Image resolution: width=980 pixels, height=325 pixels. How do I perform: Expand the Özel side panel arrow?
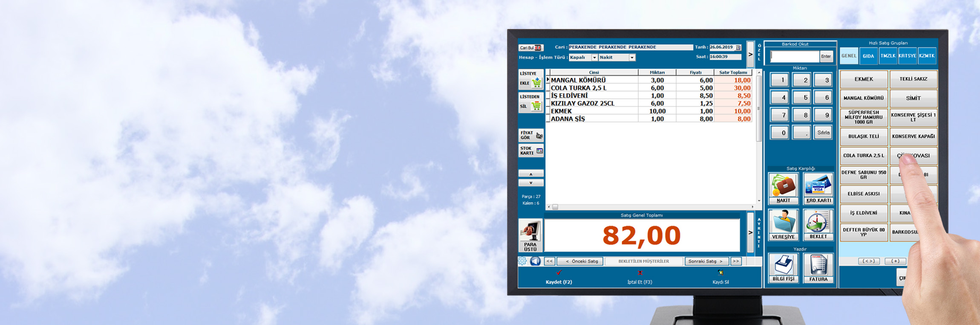click(x=750, y=54)
